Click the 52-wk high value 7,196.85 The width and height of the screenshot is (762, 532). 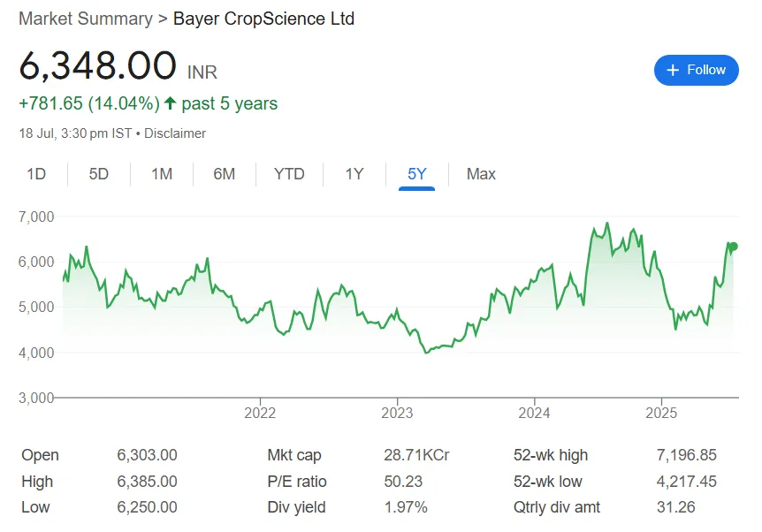(x=687, y=455)
